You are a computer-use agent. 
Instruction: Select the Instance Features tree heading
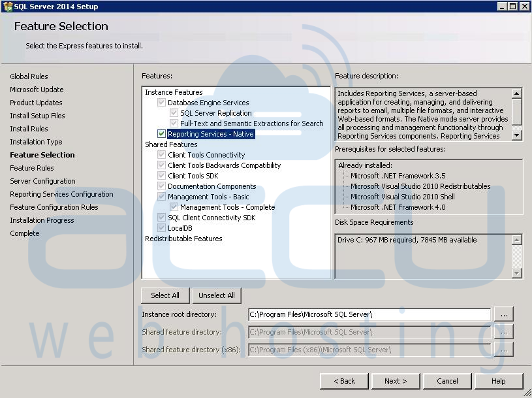(x=174, y=92)
